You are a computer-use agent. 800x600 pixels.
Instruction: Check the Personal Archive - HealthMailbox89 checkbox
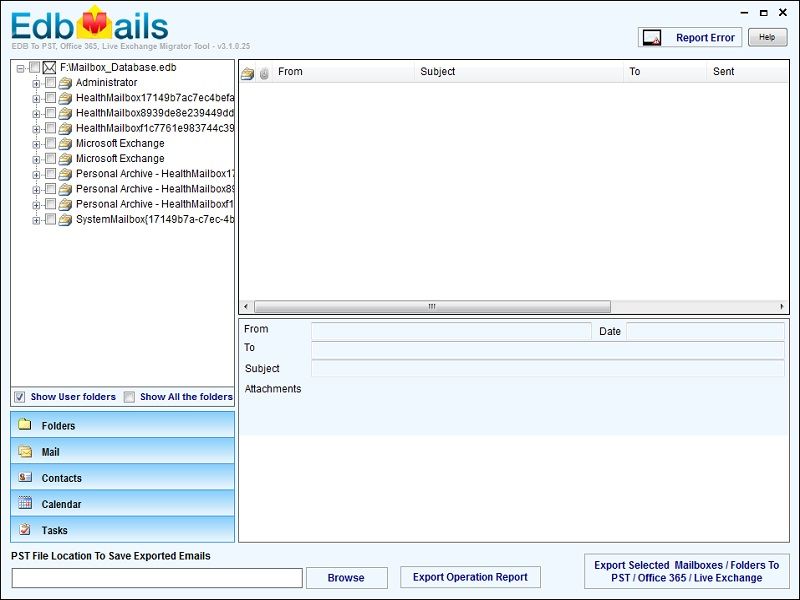click(x=51, y=189)
